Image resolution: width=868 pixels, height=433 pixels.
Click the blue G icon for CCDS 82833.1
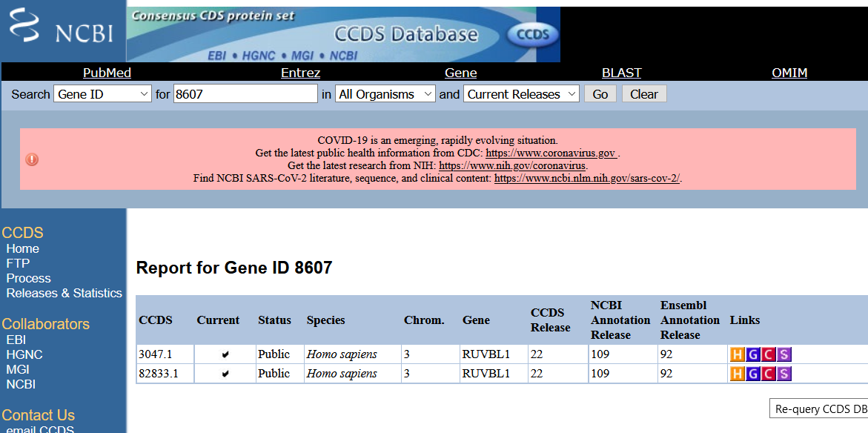(x=753, y=374)
